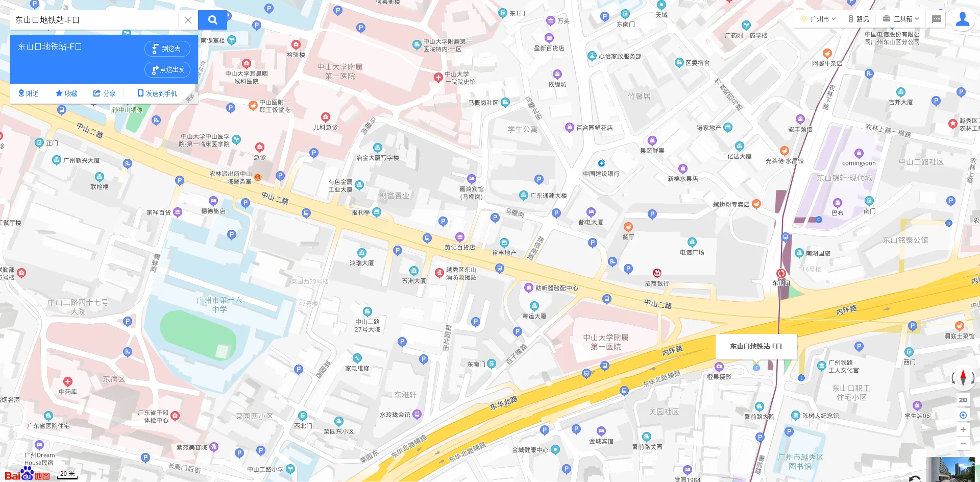The width and height of the screenshot is (980, 482).
Task: Click the 到这去 directions button
Action: click(167, 49)
